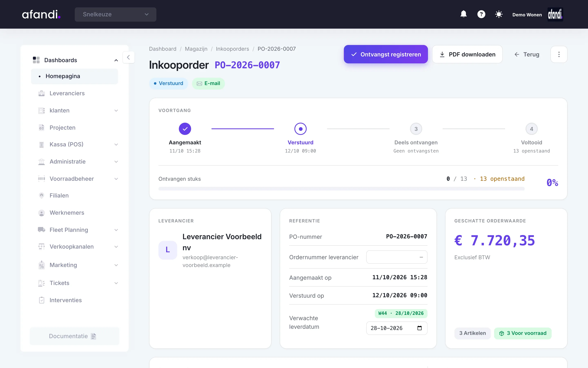Click the Leveranciers briefcase icon
The image size is (588, 368).
coord(42,93)
